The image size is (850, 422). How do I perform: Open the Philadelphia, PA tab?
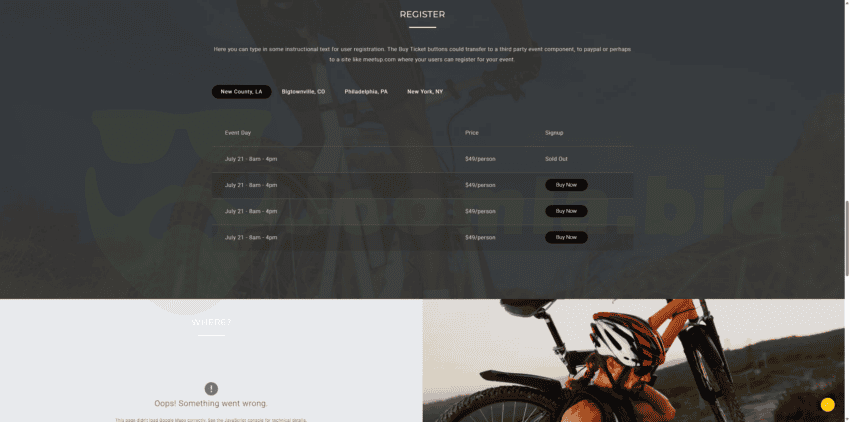[366, 92]
